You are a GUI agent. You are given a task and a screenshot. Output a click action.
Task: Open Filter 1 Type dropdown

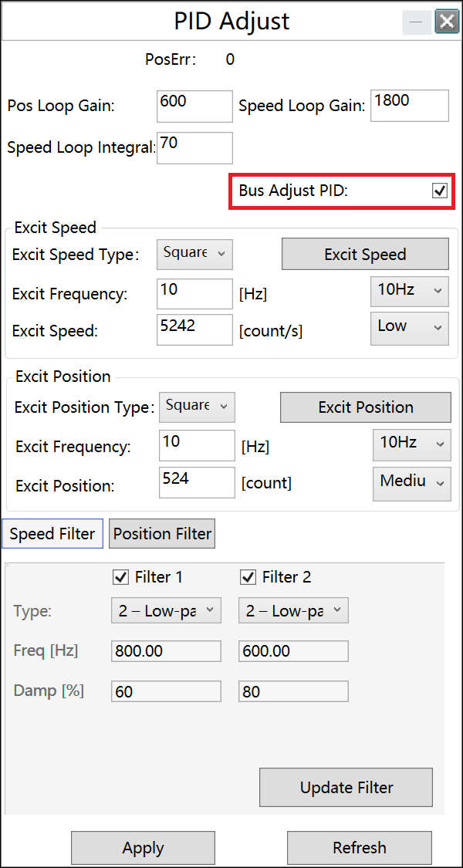[166, 611]
